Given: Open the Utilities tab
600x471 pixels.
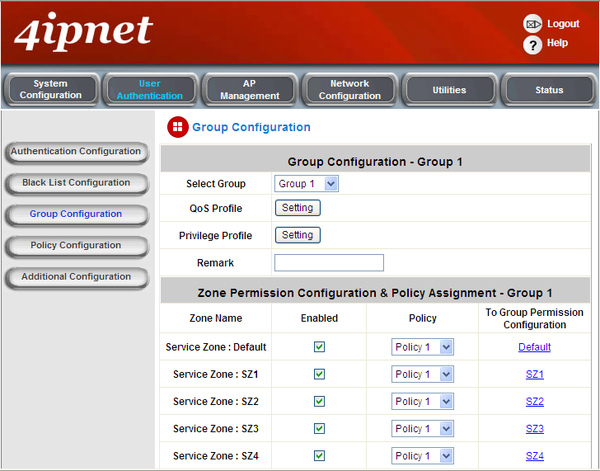Looking at the screenshot, I should pyautogui.click(x=449, y=90).
